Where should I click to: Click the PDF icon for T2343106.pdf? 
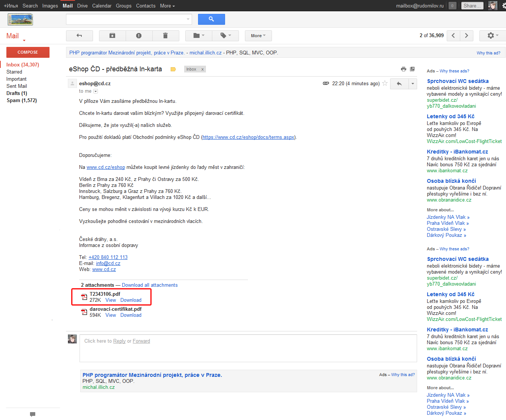tap(84, 297)
